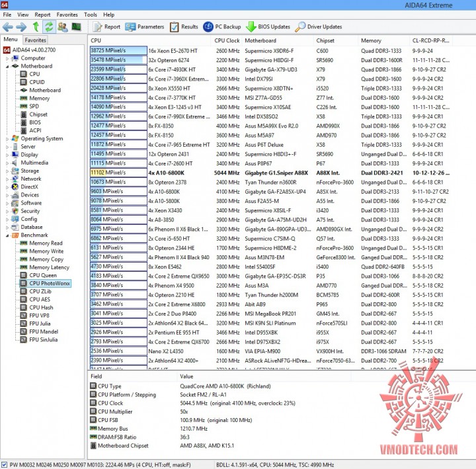The width and height of the screenshot is (476, 469).
Task: Expand the Storage tree node
Action: point(7,171)
